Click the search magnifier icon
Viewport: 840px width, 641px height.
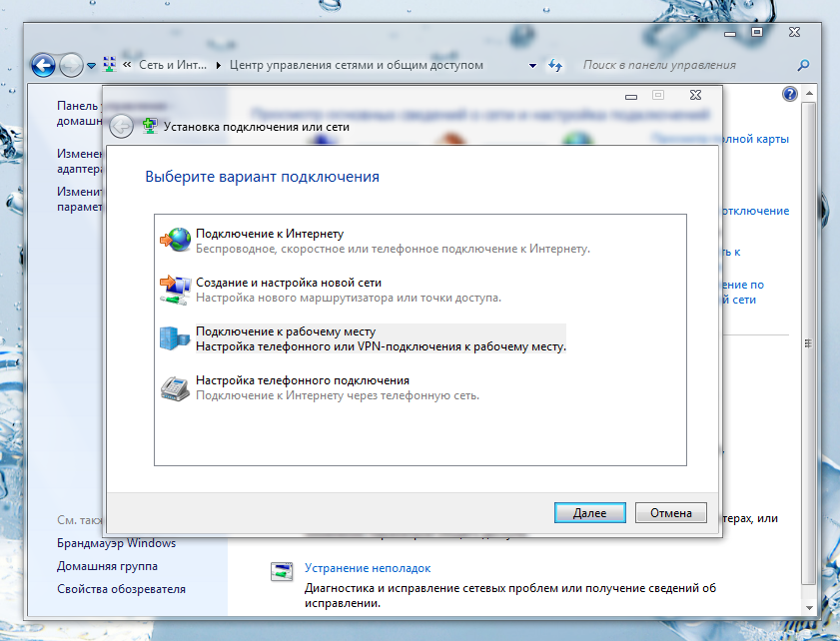tap(802, 66)
